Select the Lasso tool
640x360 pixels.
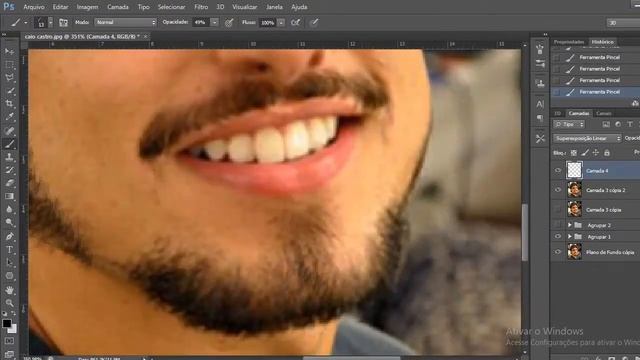[x=9, y=78]
